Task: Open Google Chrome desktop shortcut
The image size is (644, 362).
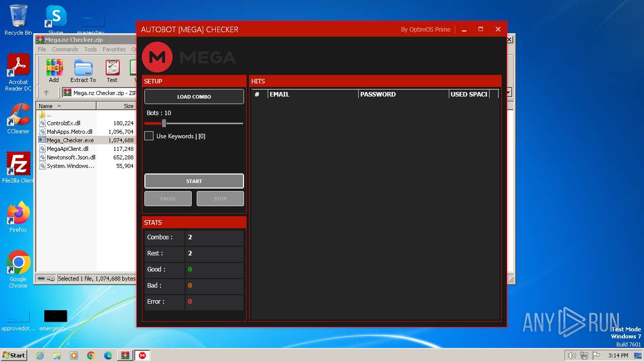Action: click(x=18, y=269)
